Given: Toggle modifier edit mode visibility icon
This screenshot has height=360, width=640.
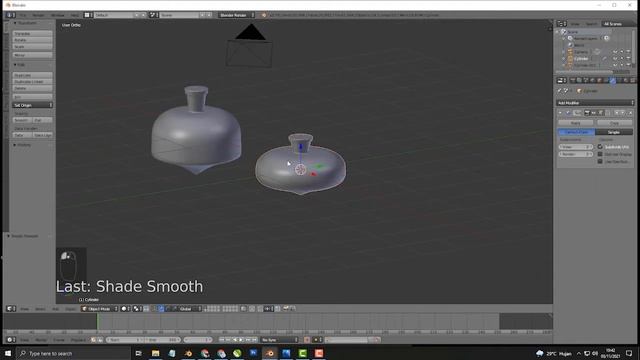Looking at the screenshot, I should pyautogui.click(x=600, y=113).
